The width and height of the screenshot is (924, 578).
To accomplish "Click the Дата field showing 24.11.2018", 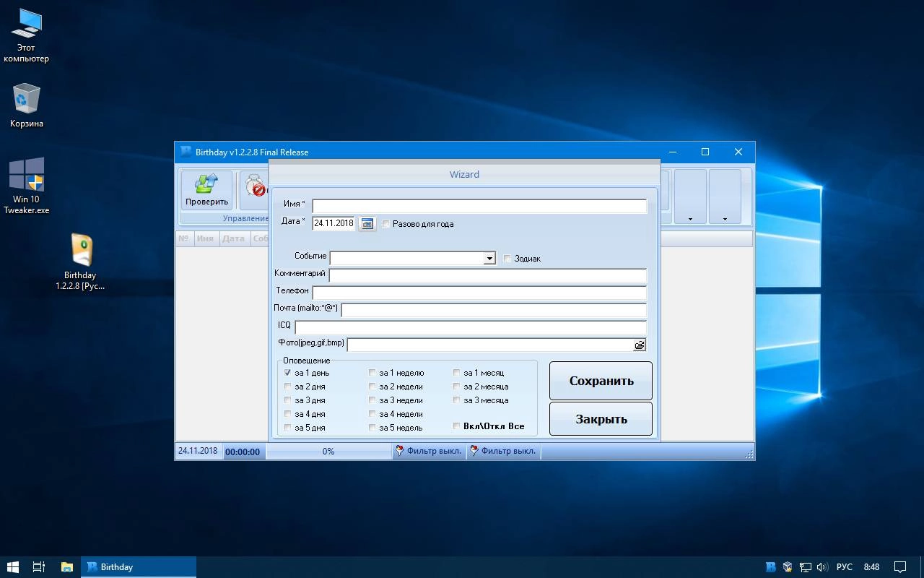I will 334,223.
